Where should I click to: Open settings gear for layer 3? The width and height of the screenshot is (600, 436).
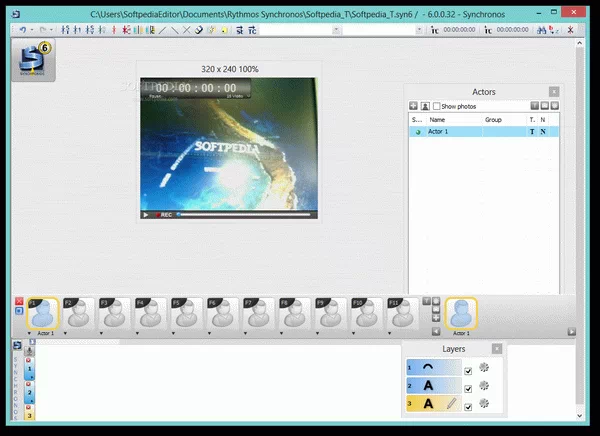(x=484, y=403)
